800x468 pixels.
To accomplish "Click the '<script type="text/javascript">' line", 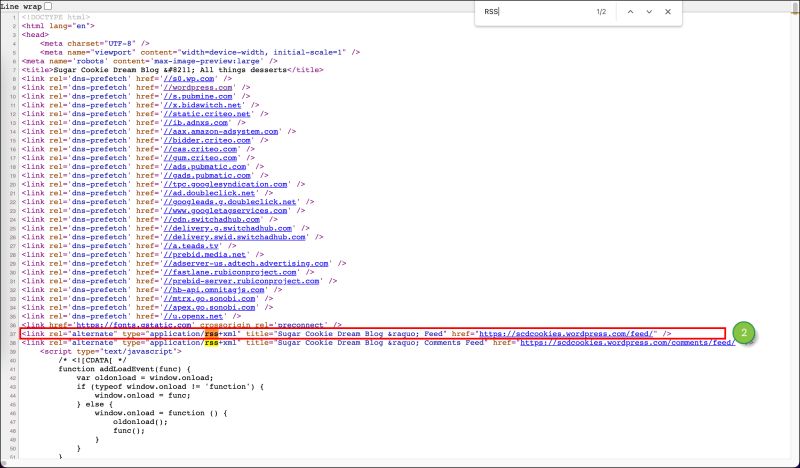I will tap(111, 352).
